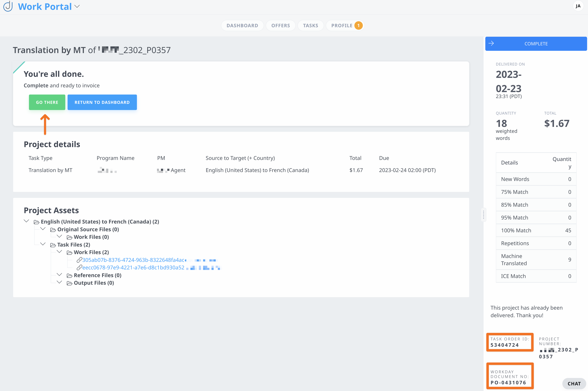
Task: Open the JA user avatar menu
Action: coord(578,6)
